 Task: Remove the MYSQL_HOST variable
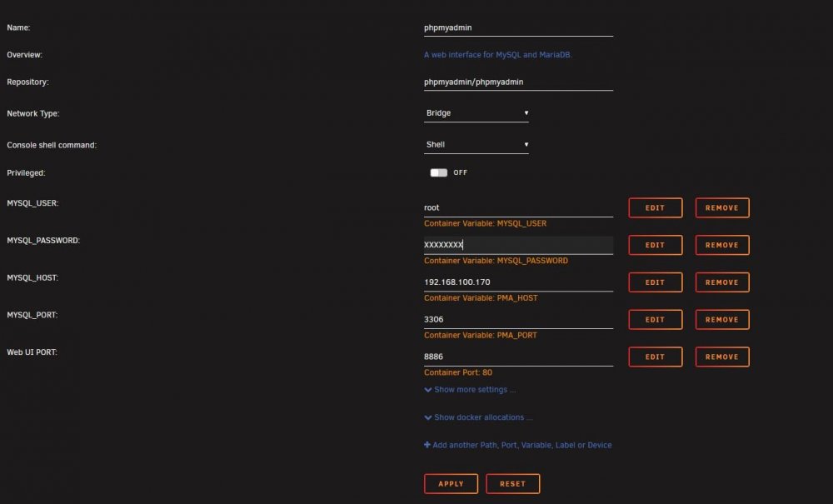click(x=722, y=282)
